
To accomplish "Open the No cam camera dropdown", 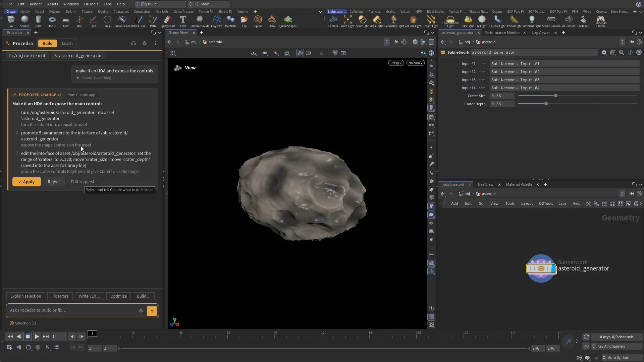I will point(415,63).
